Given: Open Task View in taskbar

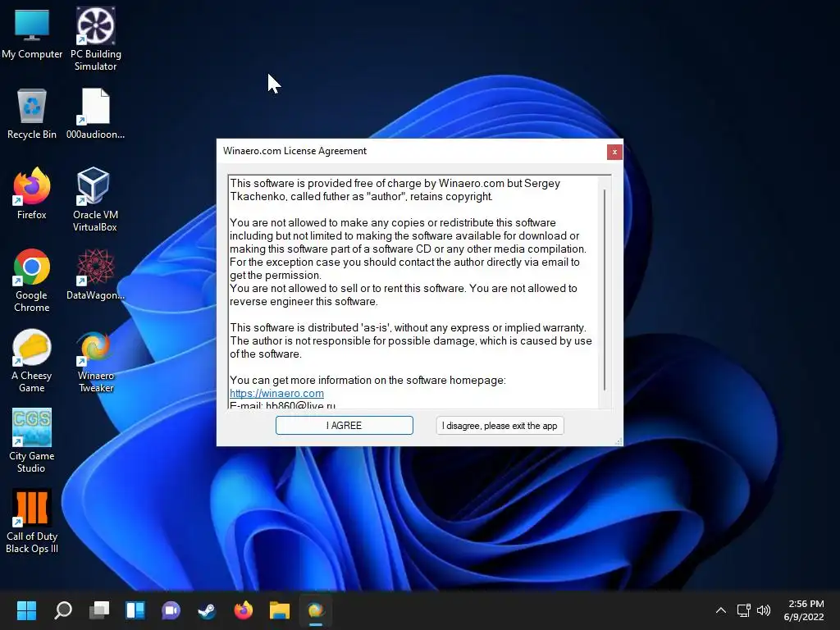Looking at the screenshot, I should pyautogui.click(x=99, y=610).
